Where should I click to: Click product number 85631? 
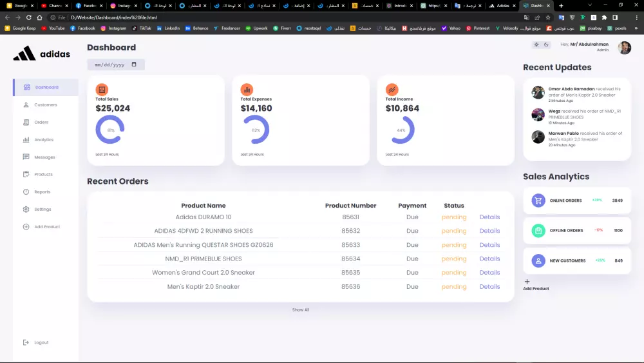[x=351, y=217]
